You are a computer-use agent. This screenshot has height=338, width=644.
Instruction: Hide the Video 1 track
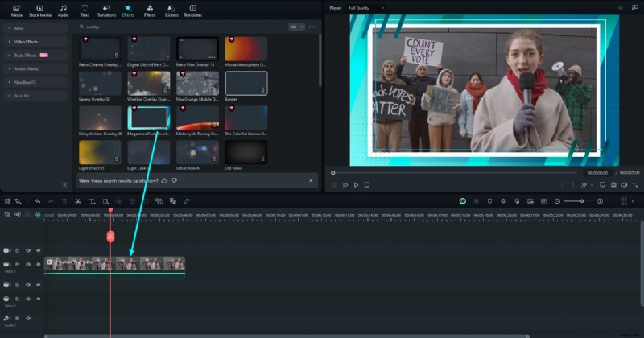(x=38, y=299)
